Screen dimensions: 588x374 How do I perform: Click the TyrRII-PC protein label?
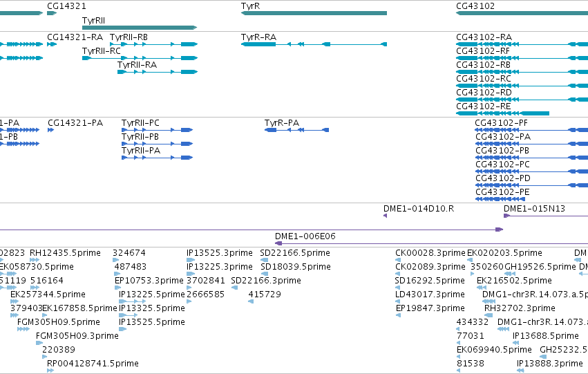coord(140,123)
